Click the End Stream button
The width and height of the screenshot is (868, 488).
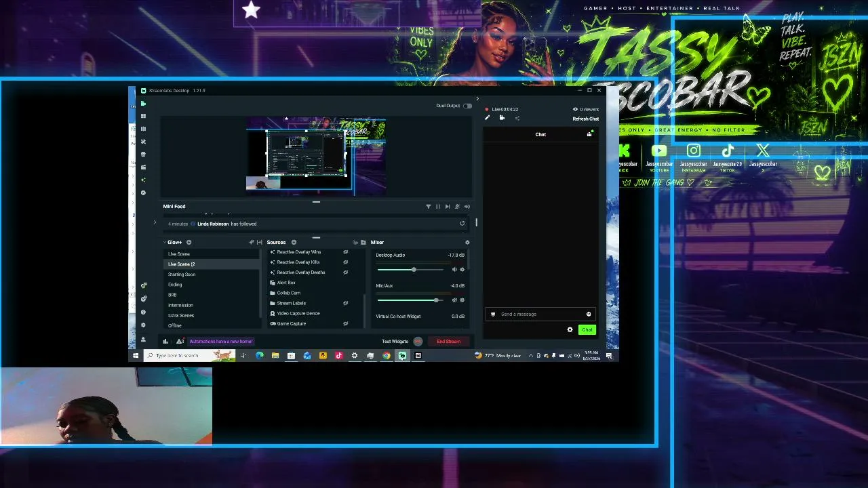[448, 342]
